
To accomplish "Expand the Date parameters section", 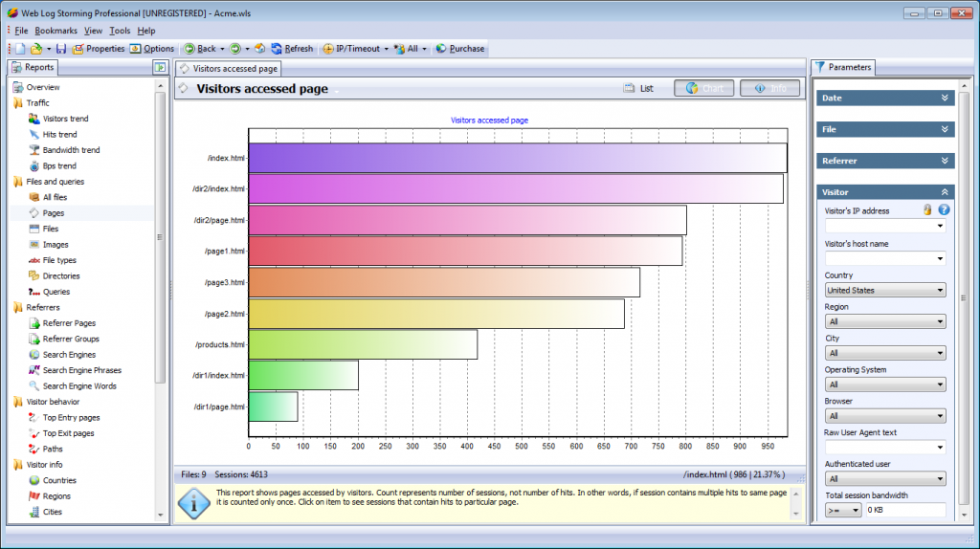I will [945, 98].
